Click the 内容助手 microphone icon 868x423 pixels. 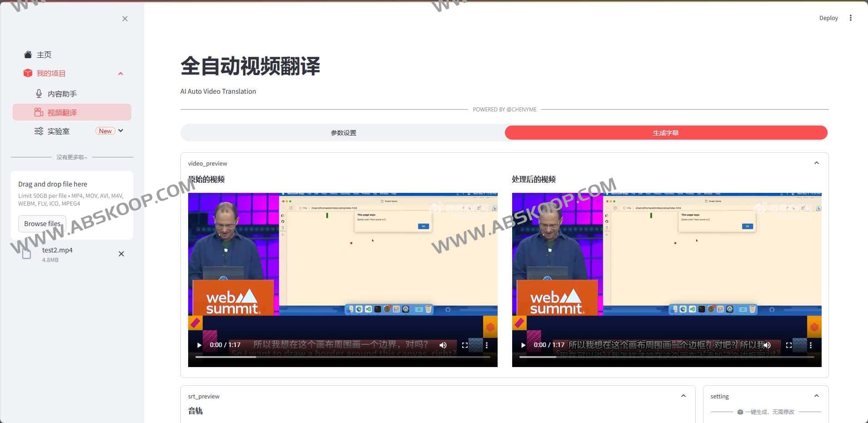pyautogui.click(x=39, y=93)
